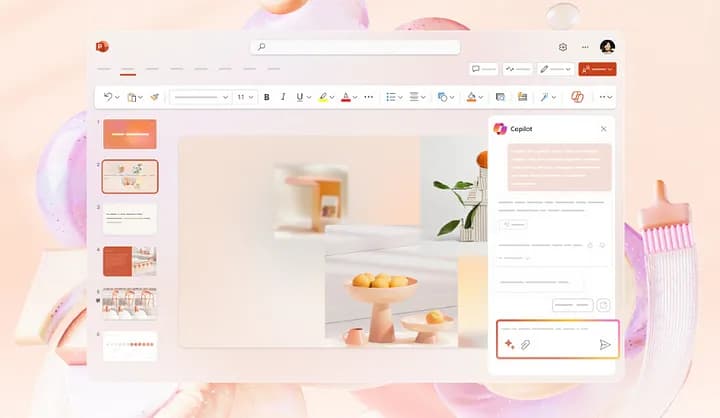Open the pencil Editing mode dropdown
This screenshot has width=720, height=418.
556,69
